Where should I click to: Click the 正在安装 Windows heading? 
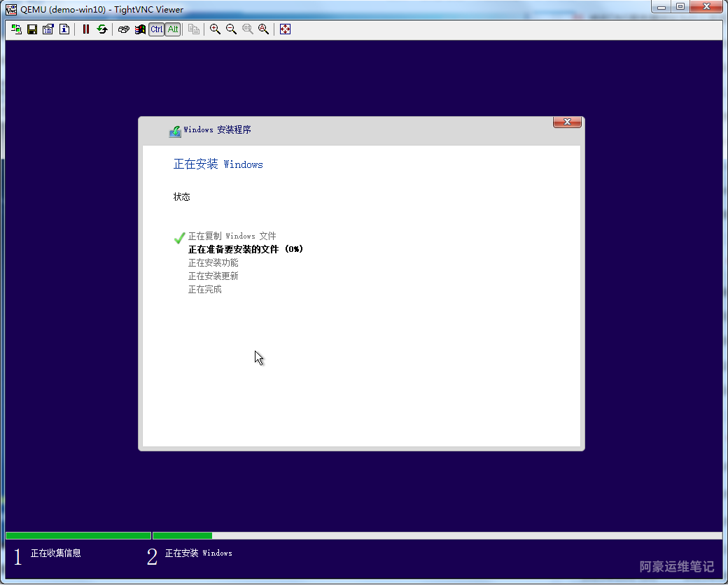pos(218,164)
